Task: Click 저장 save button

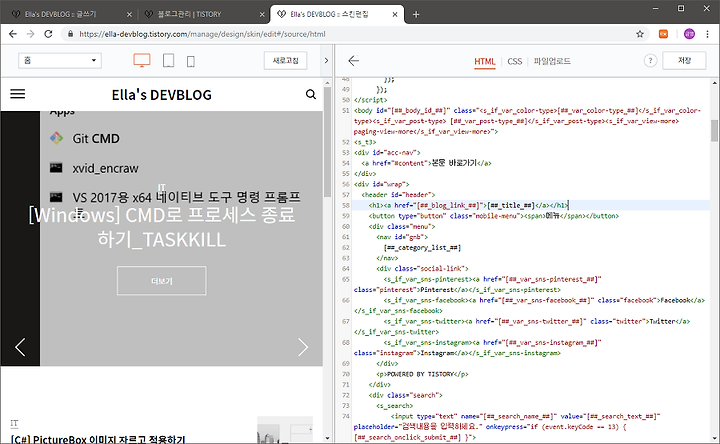Action: [684, 60]
